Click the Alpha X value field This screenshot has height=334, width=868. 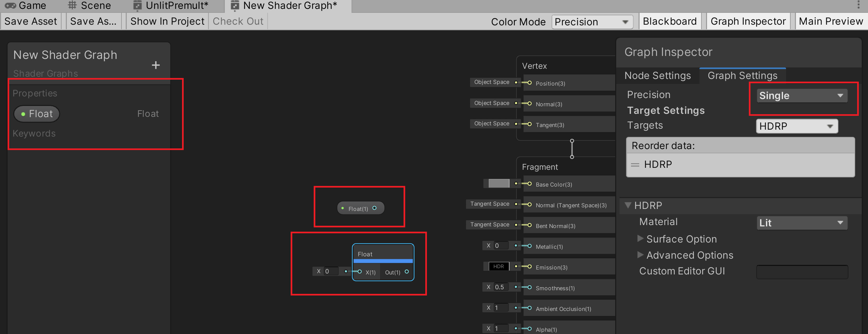pos(501,328)
